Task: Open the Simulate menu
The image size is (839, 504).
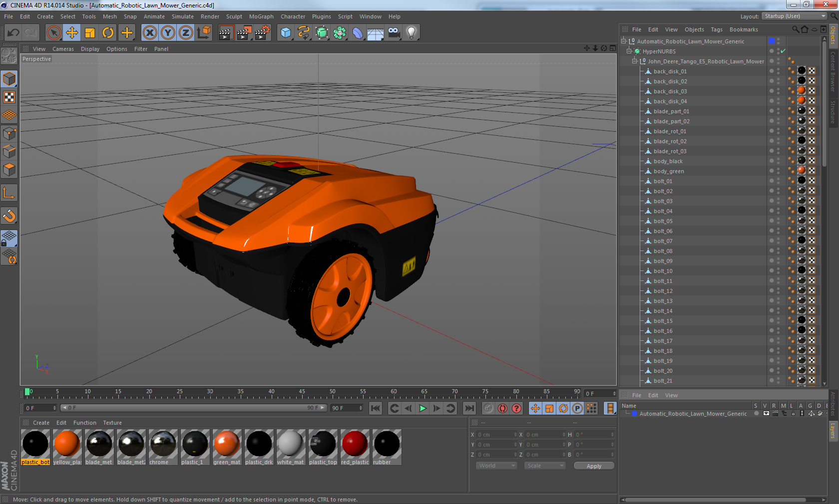Action: 183,16
